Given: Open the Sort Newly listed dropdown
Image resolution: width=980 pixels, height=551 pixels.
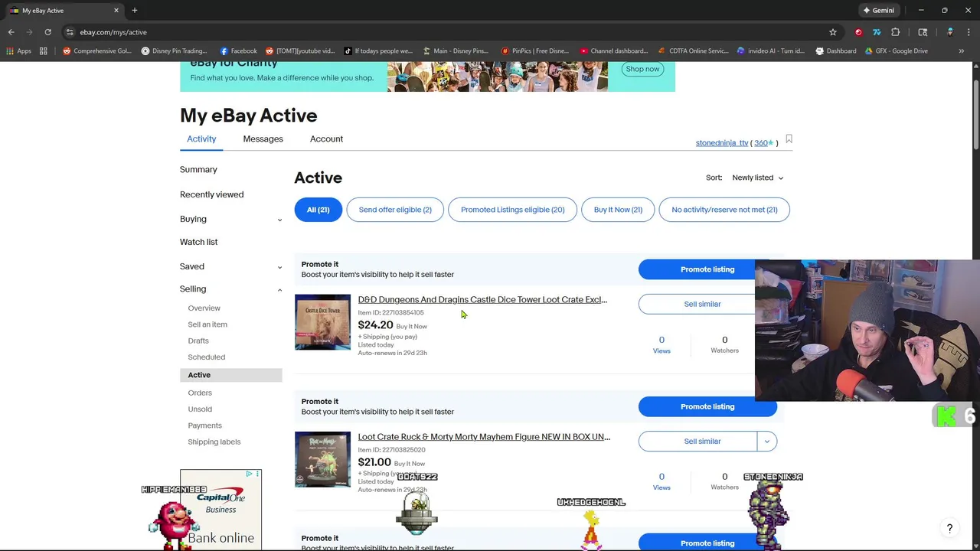Looking at the screenshot, I should point(757,178).
